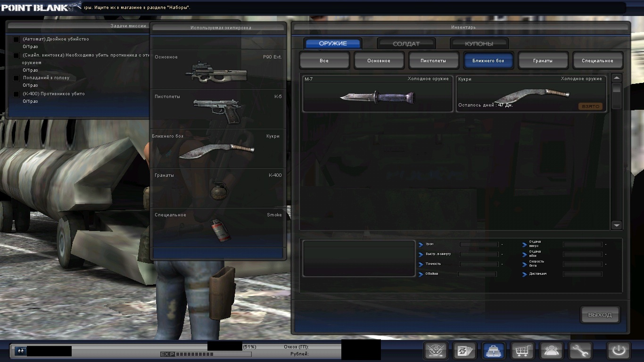Click the blue arrow beside Выстр. в минуту
Screen dimensions: 644x362
coord(421,255)
